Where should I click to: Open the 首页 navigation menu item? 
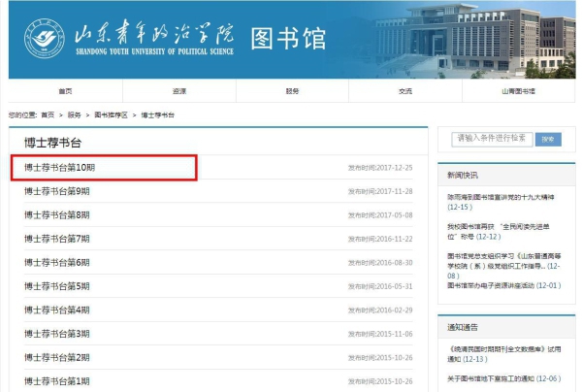tap(65, 91)
